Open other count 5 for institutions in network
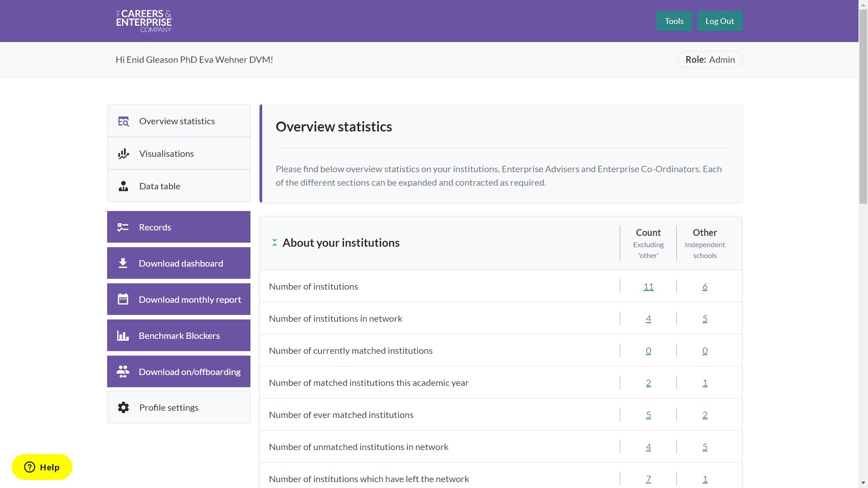The height and width of the screenshot is (488, 868). pos(705,319)
